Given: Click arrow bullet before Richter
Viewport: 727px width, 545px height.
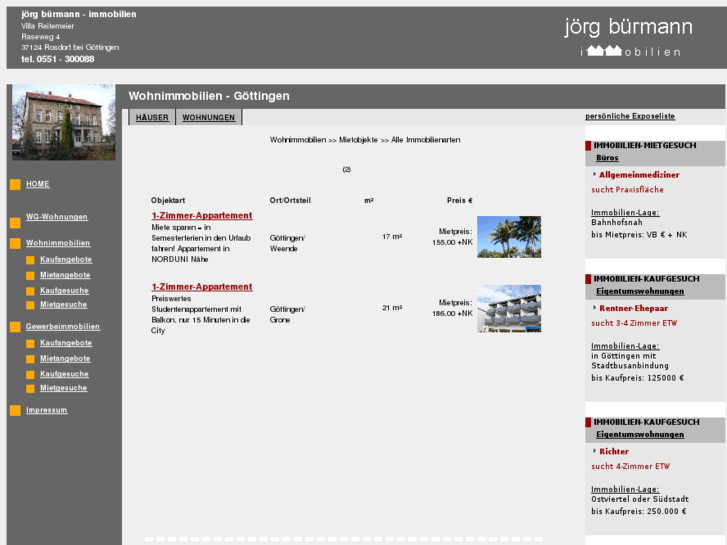Looking at the screenshot, I should point(594,450).
